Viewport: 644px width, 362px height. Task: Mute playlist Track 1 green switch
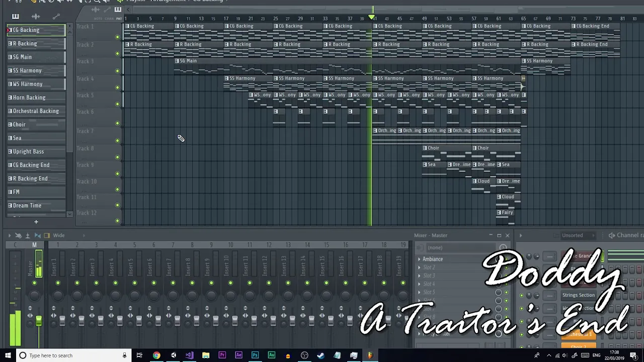(118, 37)
